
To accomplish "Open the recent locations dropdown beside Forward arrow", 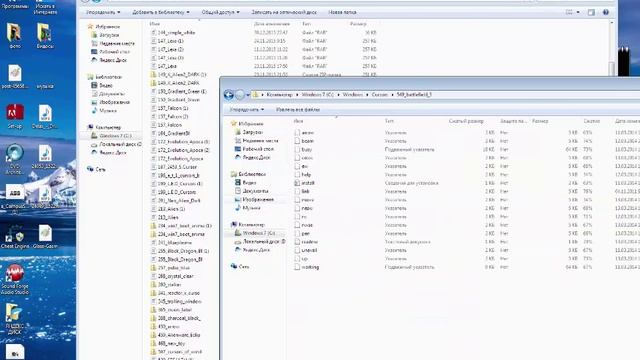I will 248,95.
